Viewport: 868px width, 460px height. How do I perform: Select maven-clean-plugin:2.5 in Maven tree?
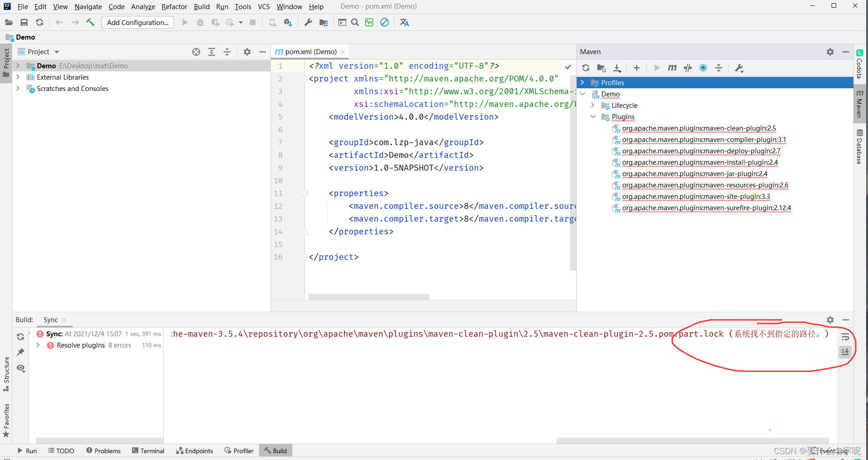tap(699, 128)
